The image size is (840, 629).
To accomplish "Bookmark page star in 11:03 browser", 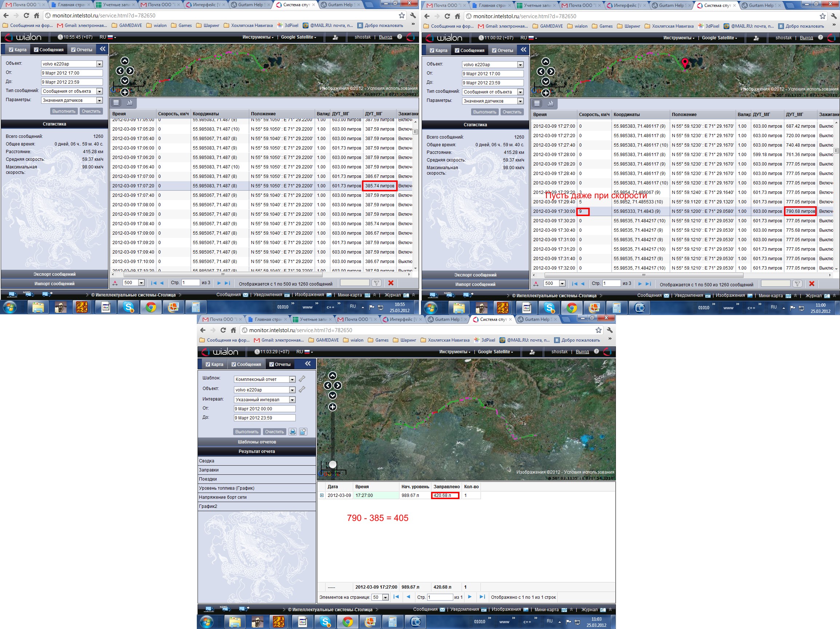I will pyautogui.click(x=598, y=330).
